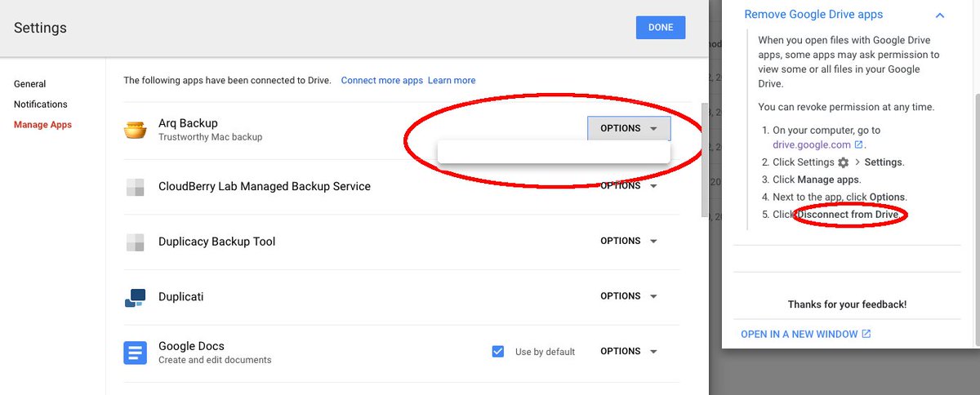Click the Remove Google Drive apps heading
The height and width of the screenshot is (395, 980).
pos(813,15)
